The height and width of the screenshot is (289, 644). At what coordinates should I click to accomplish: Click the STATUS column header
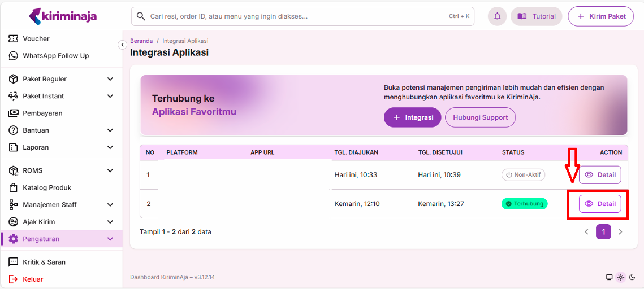tap(513, 152)
